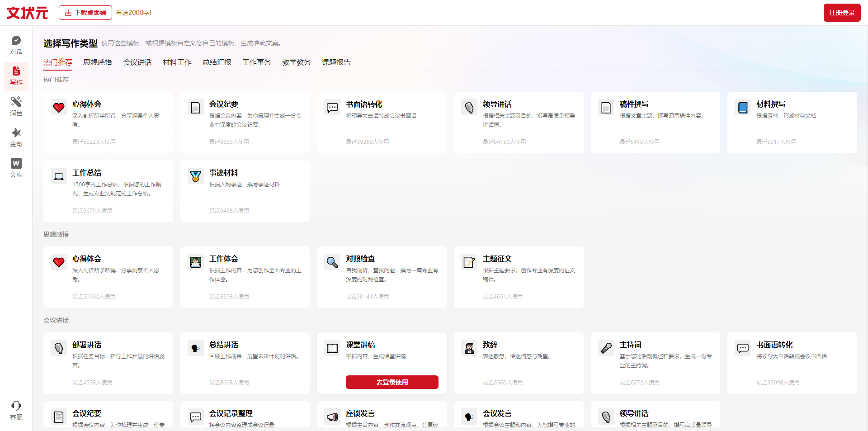Click the red heart icon of 心得体会 in 热门推荐
868x431 pixels.
(59, 108)
